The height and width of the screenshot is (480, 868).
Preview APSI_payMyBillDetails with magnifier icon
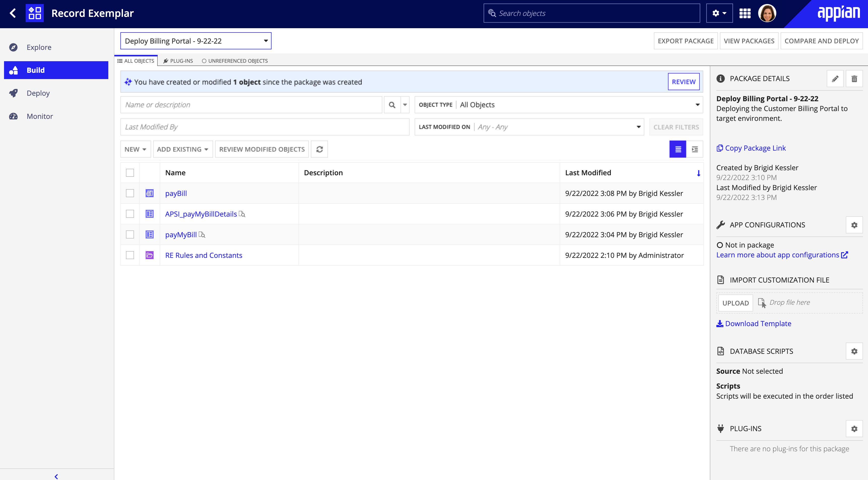tap(242, 214)
